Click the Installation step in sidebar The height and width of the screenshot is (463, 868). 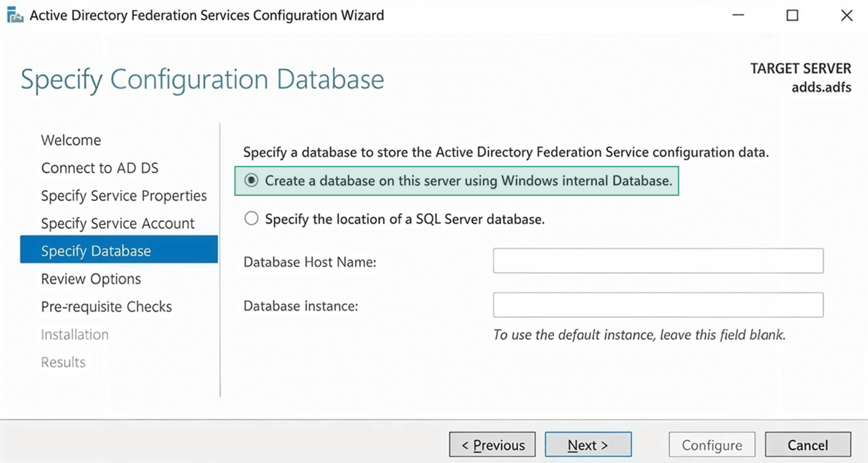tap(74, 335)
